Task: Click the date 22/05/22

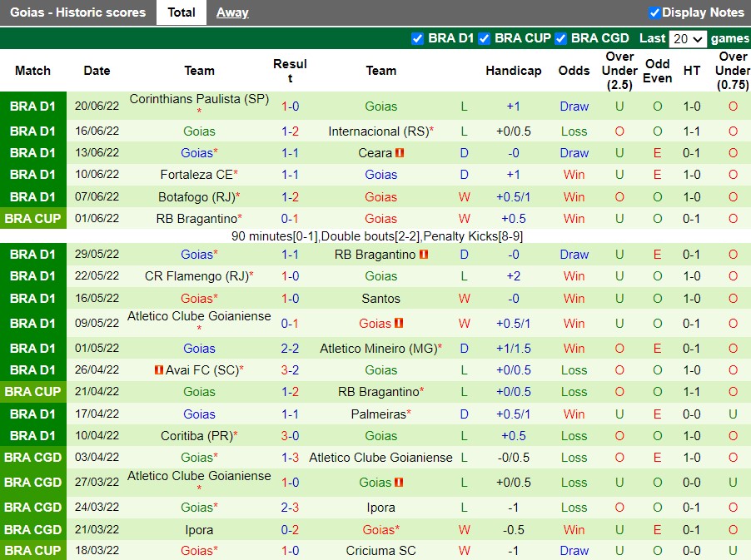Action: (97, 276)
